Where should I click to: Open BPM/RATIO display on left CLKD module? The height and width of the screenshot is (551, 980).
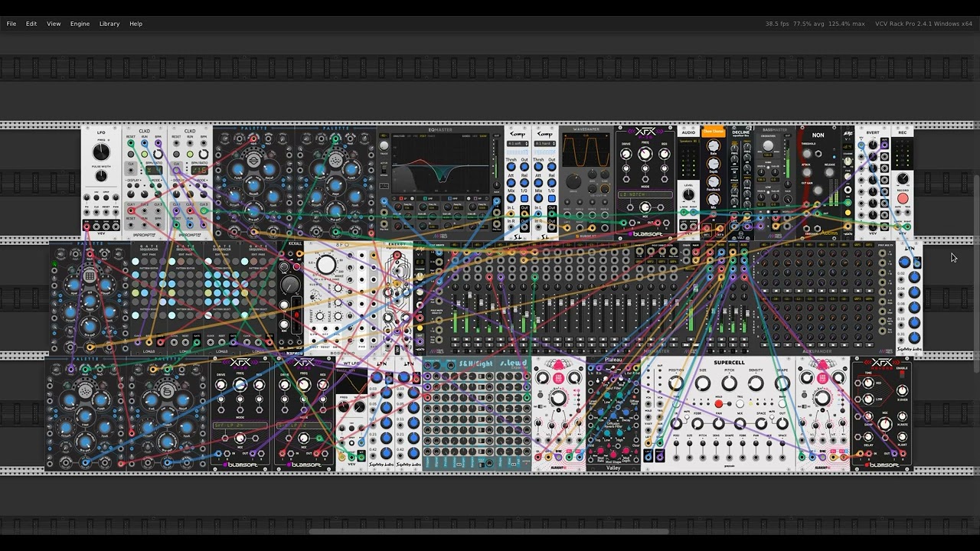[154, 171]
